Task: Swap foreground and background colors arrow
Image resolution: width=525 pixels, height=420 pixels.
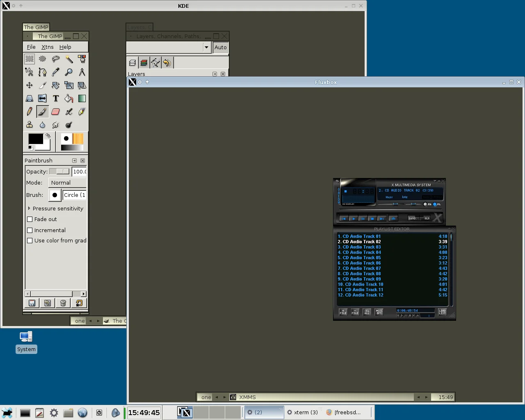Action: point(48,136)
